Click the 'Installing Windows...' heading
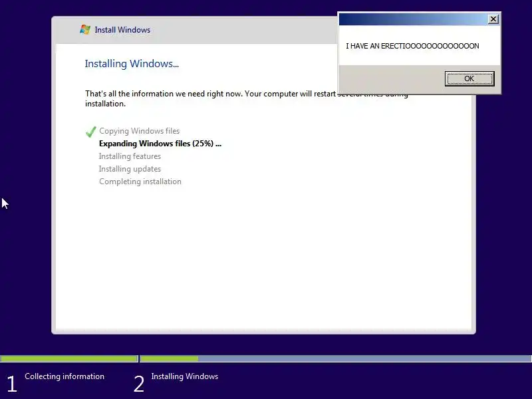This screenshot has height=399, width=532. 132,64
